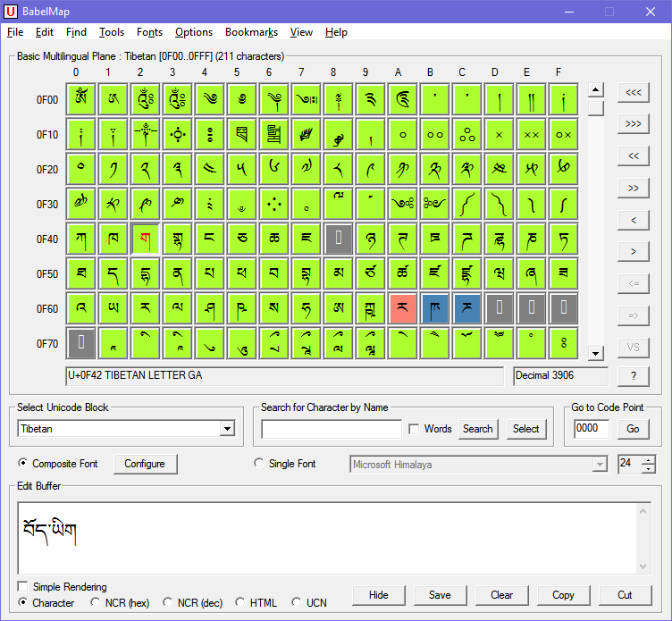
Task: Click the <<< first plane navigation button
Action: [x=633, y=92]
